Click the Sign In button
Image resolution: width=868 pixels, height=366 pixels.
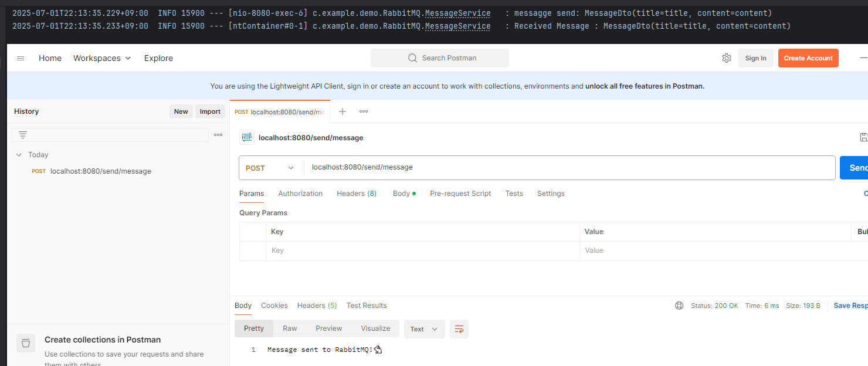pyautogui.click(x=755, y=58)
